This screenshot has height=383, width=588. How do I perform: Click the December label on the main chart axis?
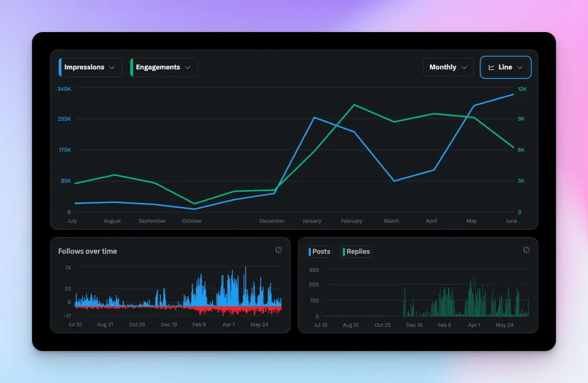(x=272, y=221)
